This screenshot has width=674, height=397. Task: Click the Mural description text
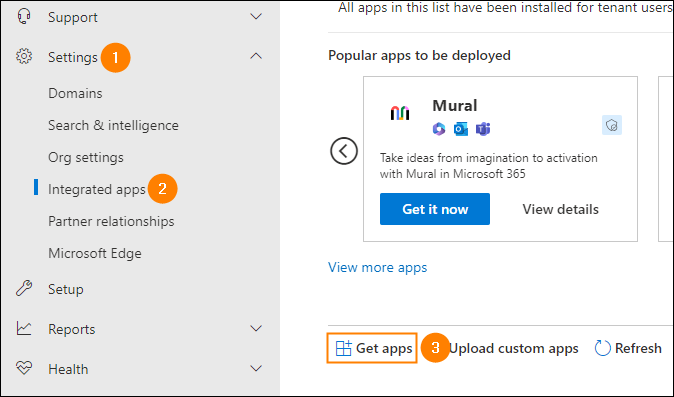click(489, 166)
